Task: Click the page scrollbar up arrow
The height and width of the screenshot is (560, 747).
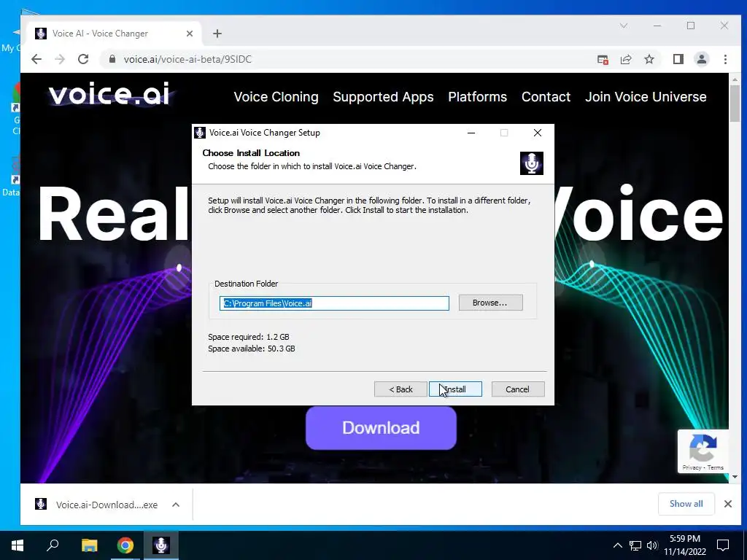Action: coord(735,79)
